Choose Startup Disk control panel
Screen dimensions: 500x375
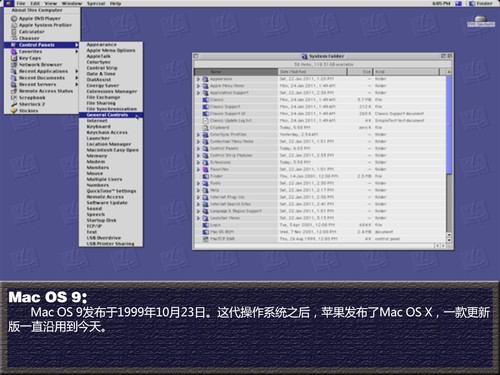(x=111, y=220)
